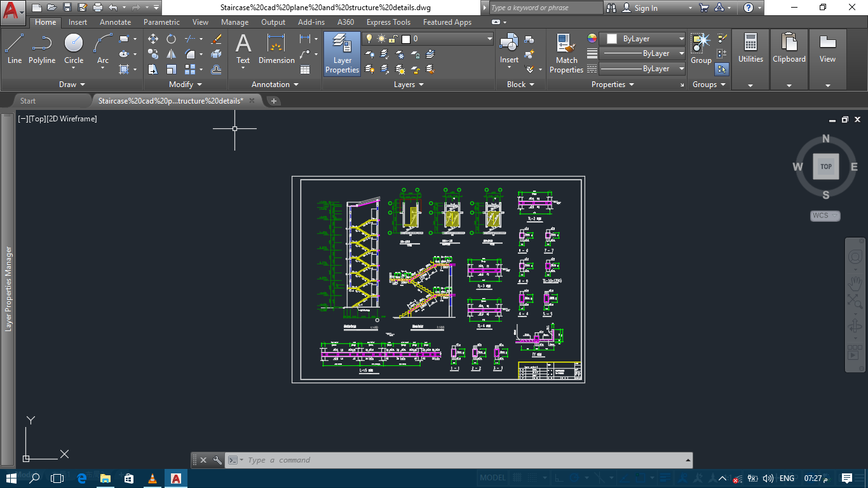Click the Dimension tool
This screenshot has height=488, width=868.
[x=276, y=49]
